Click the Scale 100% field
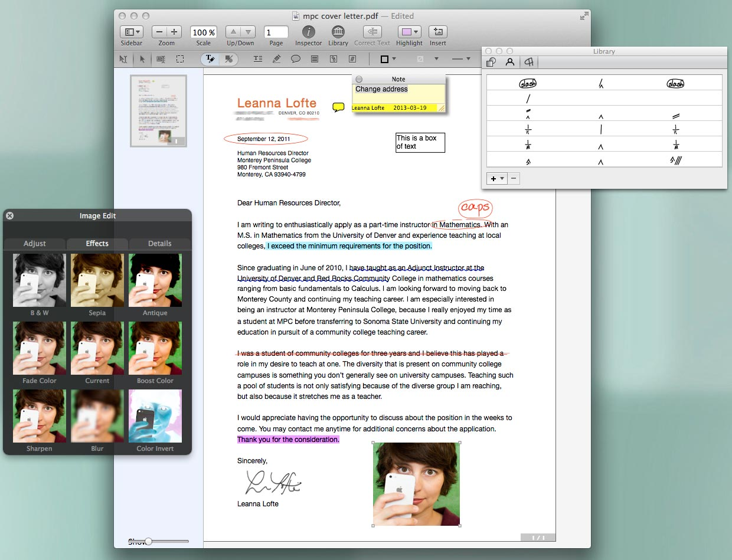Image resolution: width=732 pixels, height=560 pixels. 204,32
